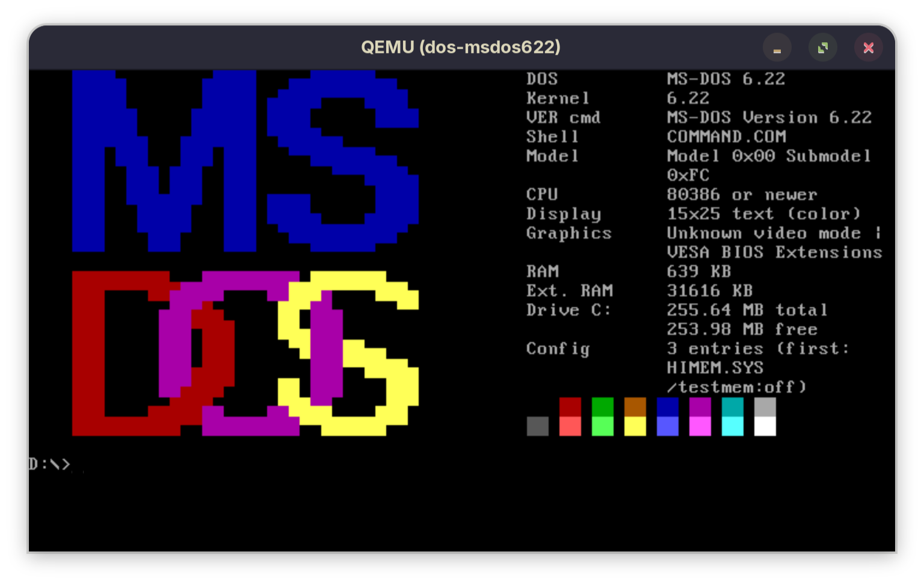Click the yellow S in DOS logo
Image resolution: width=924 pixels, height=584 pixels.
(x=348, y=353)
